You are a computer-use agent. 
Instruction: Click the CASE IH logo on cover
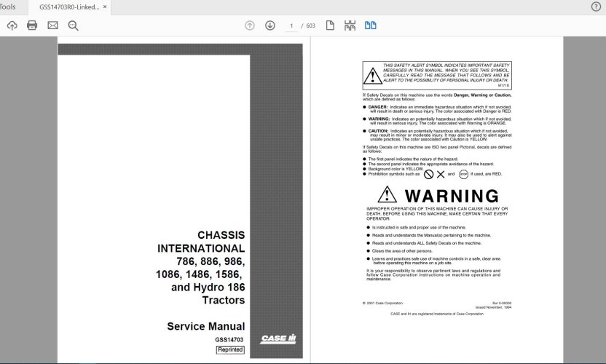(x=278, y=339)
